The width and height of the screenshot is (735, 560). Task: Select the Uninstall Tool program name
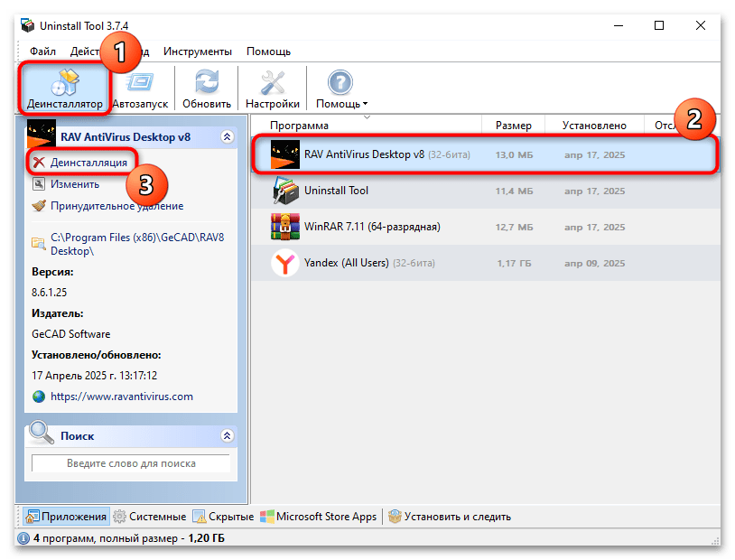click(x=336, y=191)
